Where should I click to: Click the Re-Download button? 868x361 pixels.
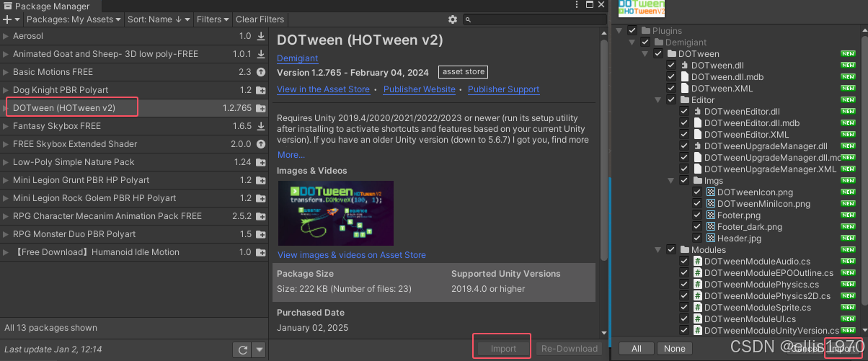pos(569,349)
